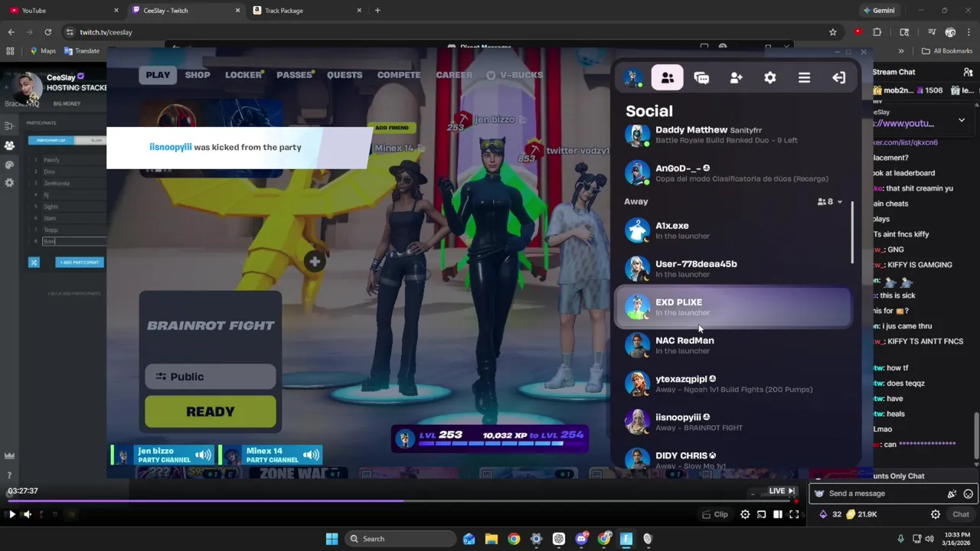Click the exit arrow icon in Social panel
The width and height of the screenshot is (980, 551).
(x=838, y=77)
